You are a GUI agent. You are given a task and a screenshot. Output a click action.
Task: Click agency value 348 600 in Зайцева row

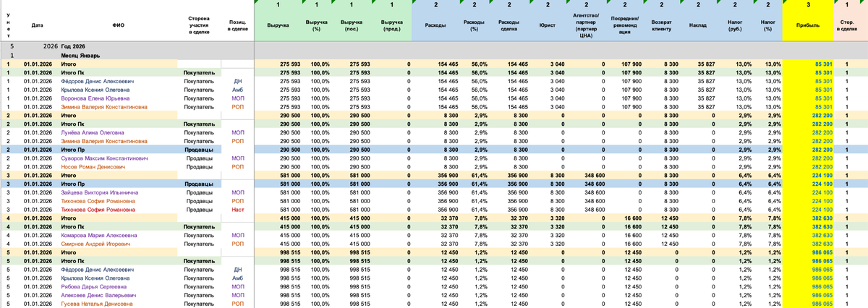click(x=594, y=192)
